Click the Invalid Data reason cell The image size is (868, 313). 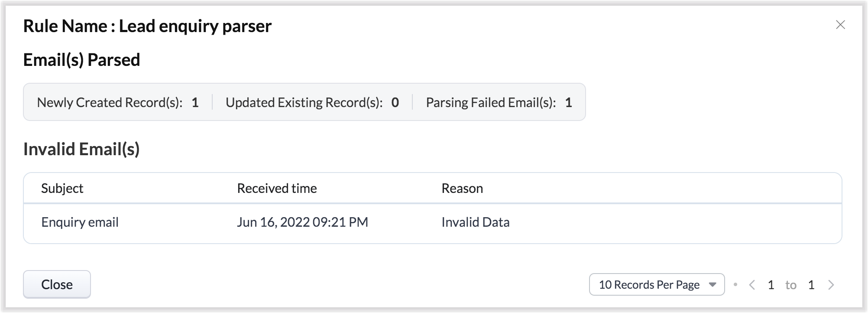click(475, 222)
